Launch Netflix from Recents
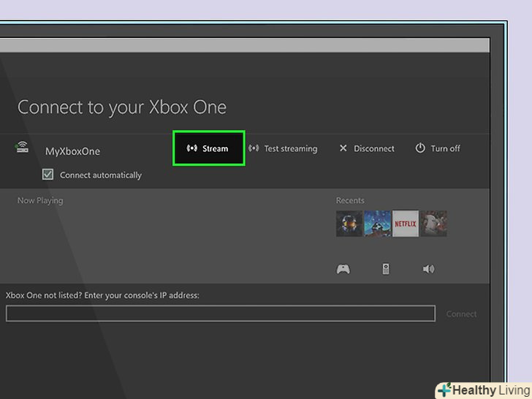Screen dimensions: 532x399 [x=406, y=224]
